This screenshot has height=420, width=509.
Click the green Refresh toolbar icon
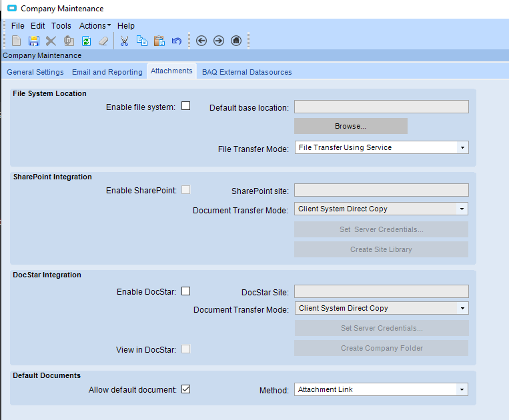pos(86,41)
